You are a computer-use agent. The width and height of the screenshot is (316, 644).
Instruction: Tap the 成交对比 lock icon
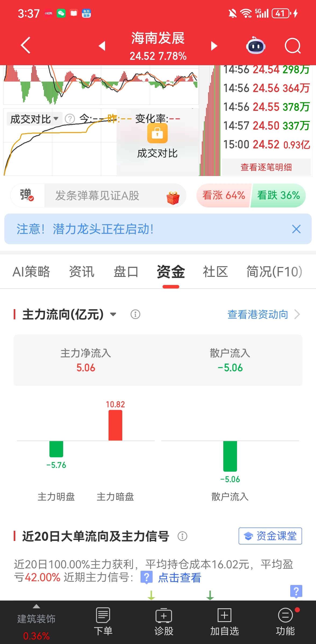pyautogui.click(x=157, y=133)
